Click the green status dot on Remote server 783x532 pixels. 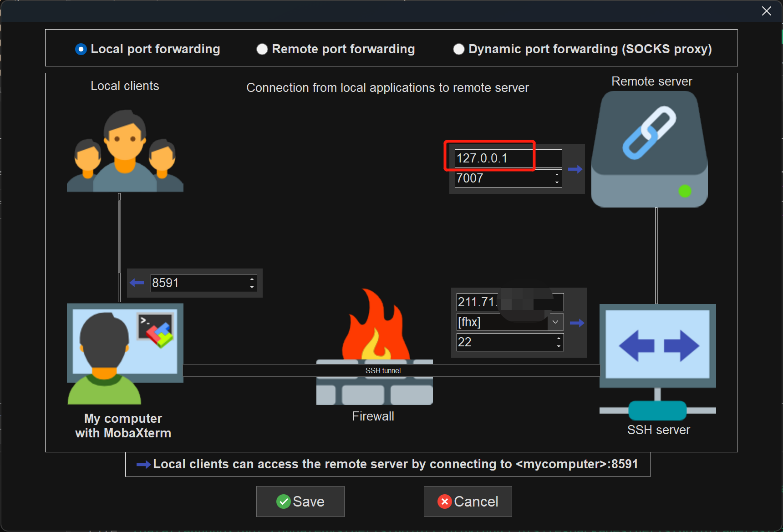tap(684, 192)
